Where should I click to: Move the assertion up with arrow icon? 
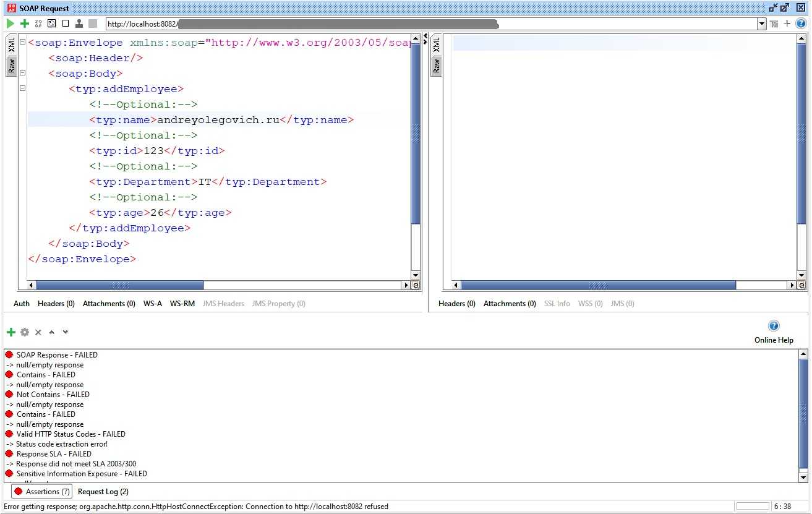pos(52,332)
